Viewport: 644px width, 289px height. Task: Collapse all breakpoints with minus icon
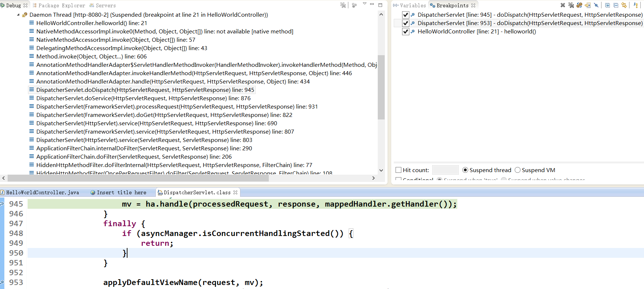(616, 5)
